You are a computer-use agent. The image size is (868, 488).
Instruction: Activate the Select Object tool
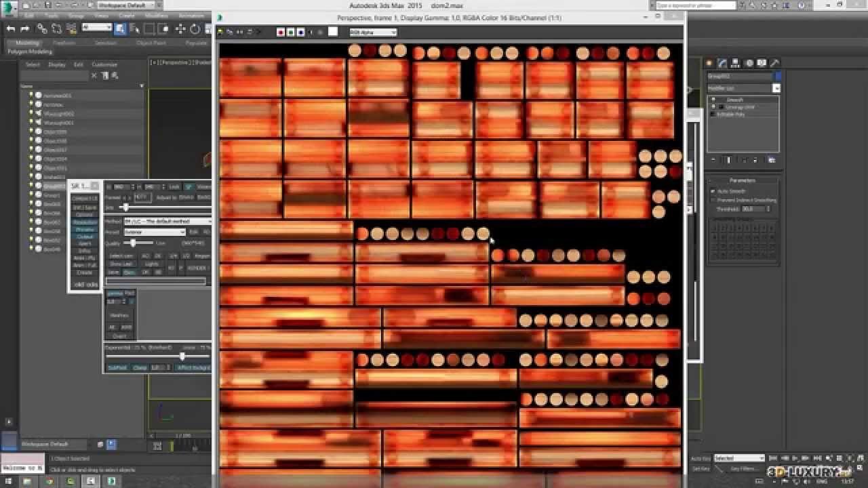(x=119, y=28)
